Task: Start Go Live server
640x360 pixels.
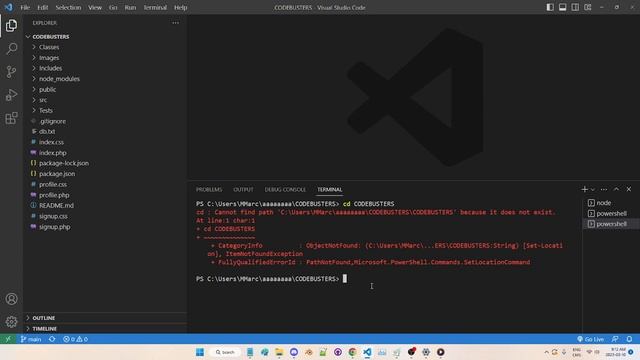Action: [x=590, y=339]
